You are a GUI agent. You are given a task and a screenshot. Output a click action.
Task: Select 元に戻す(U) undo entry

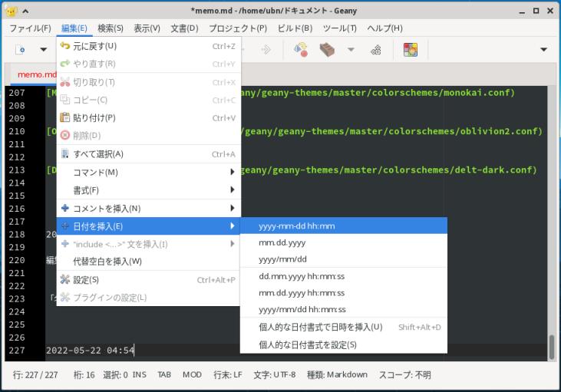pyautogui.click(x=148, y=46)
